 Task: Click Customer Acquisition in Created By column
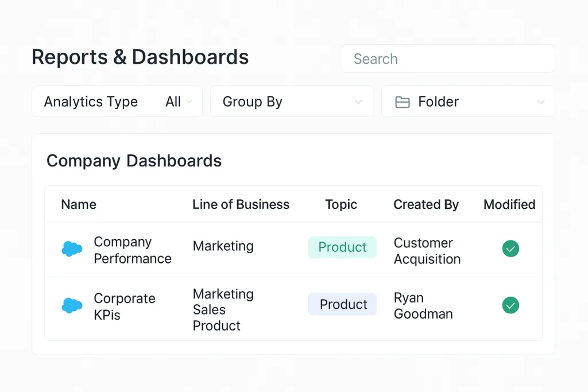coord(427,251)
